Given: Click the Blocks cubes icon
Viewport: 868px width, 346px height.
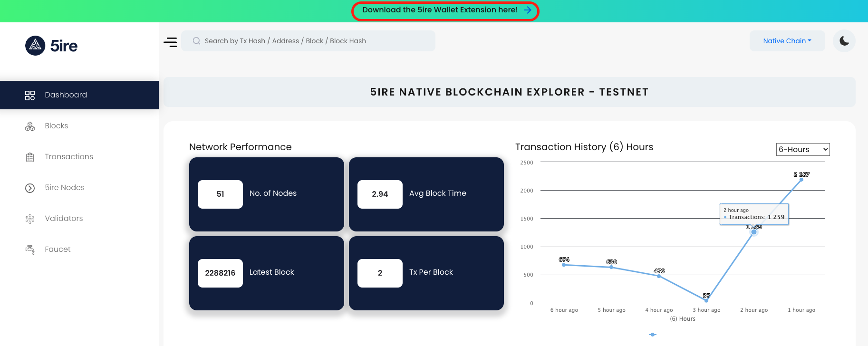Looking at the screenshot, I should [x=30, y=126].
